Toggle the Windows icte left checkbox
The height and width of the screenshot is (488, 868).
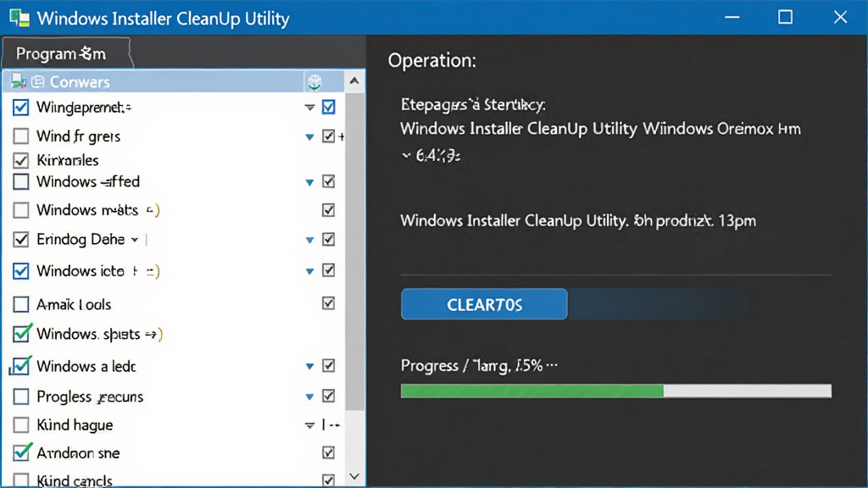click(x=21, y=271)
